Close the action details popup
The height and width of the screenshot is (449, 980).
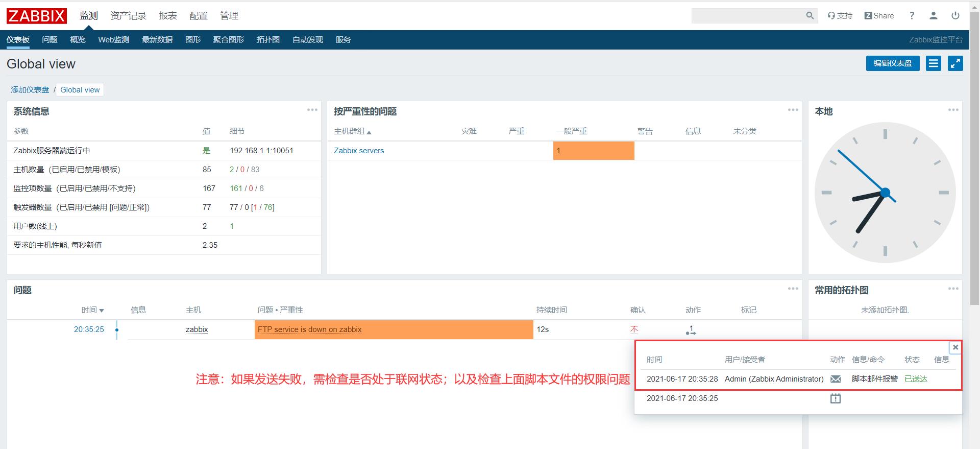point(955,347)
